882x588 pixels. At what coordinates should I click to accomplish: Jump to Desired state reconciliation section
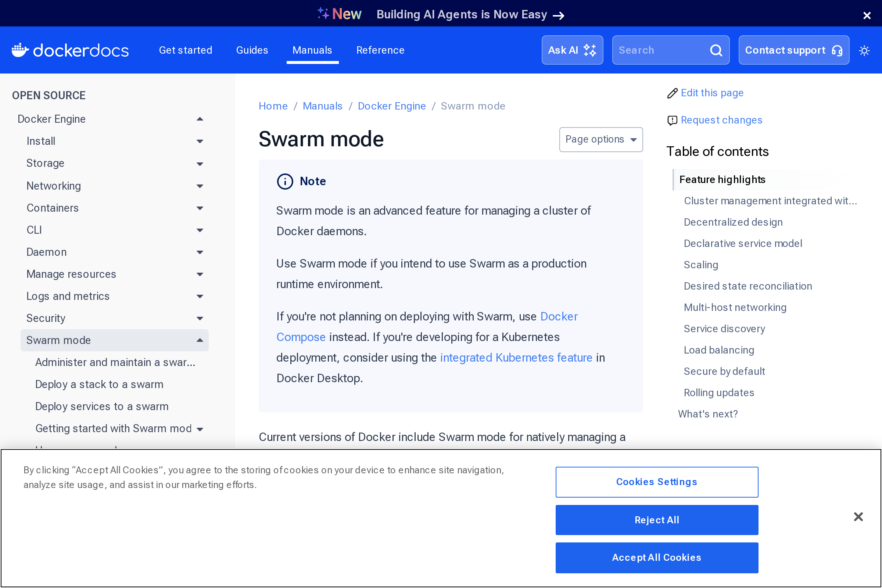click(748, 287)
